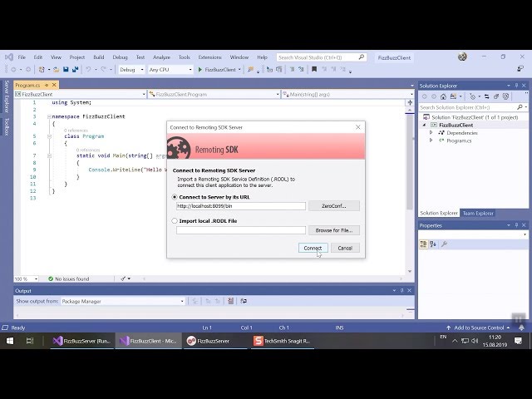Expand the Dependencies node
532x399 pixels.
[x=431, y=133]
